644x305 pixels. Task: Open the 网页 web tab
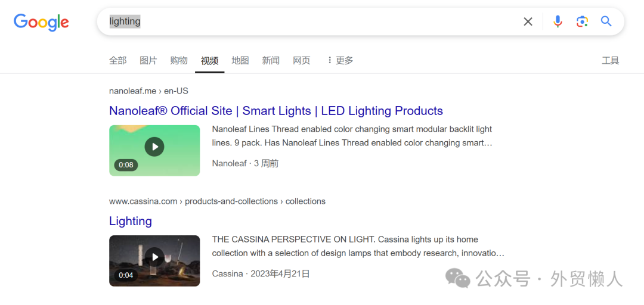click(302, 60)
